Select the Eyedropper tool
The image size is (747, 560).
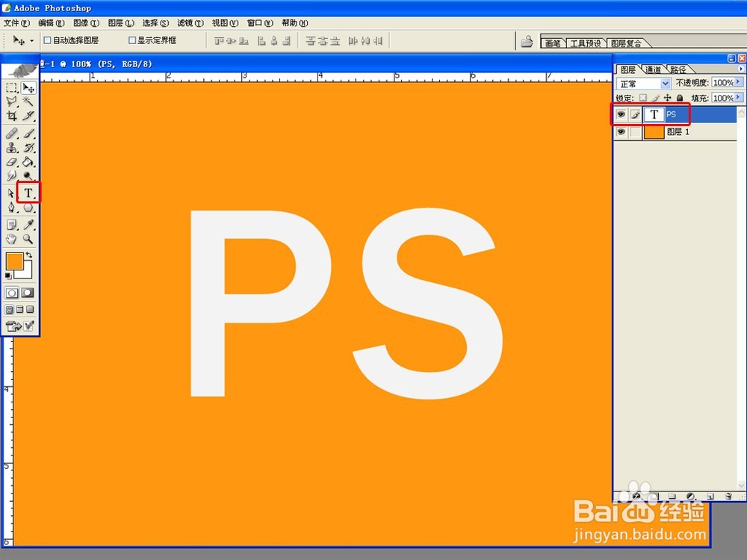[x=28, y=225]
